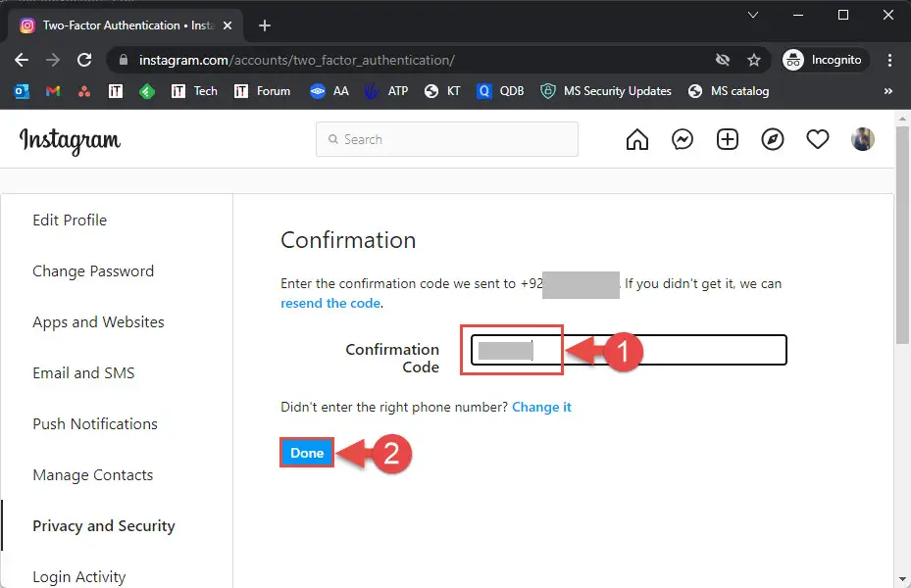Open the green diamond bookmark icon
The height and width of the screenshot is (588, 911).
tap(147, 91)
